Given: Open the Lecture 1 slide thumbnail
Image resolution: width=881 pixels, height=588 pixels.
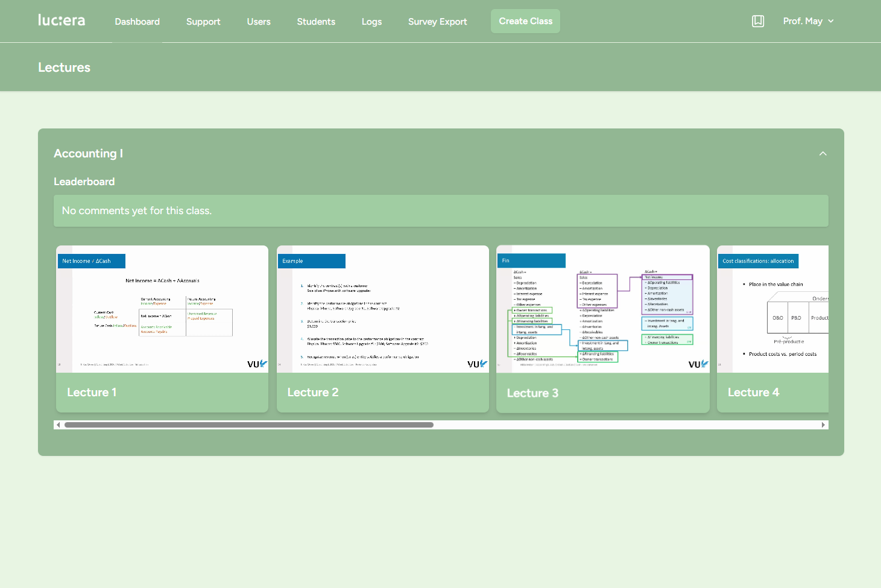Looking at the screenshot, I should click(162, 309).
